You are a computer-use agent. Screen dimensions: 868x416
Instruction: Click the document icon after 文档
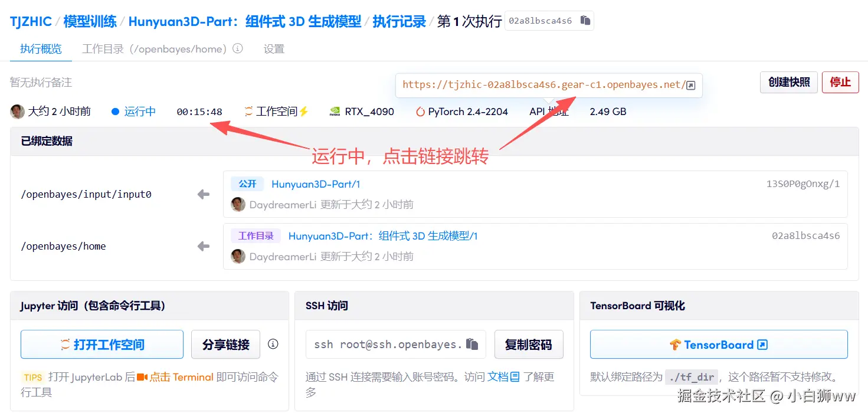515,376
